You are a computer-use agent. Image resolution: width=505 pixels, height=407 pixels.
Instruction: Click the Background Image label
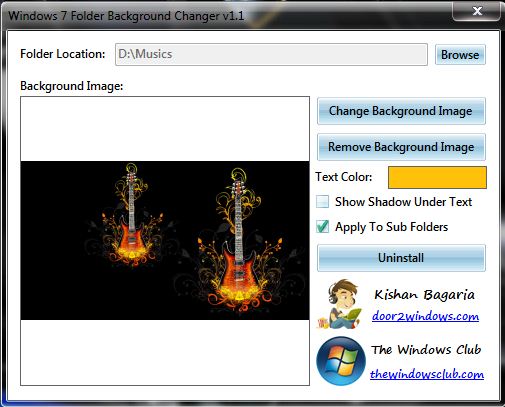72,86
